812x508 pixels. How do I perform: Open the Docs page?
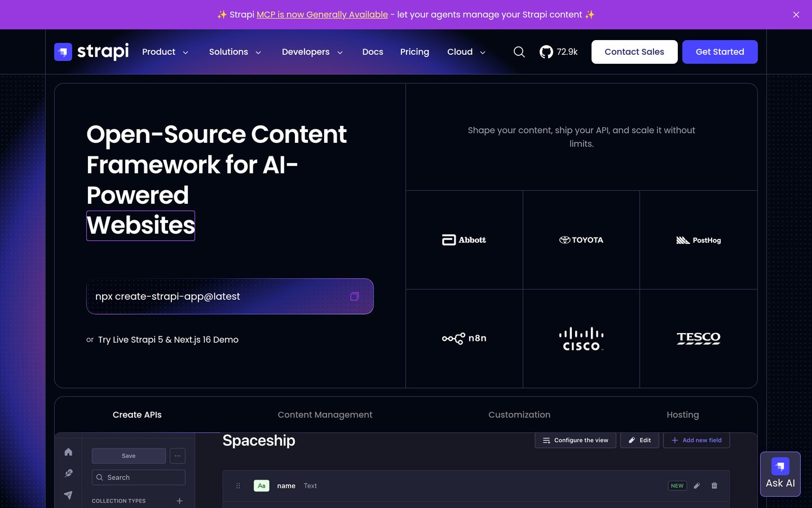click(x=373, y=52)
